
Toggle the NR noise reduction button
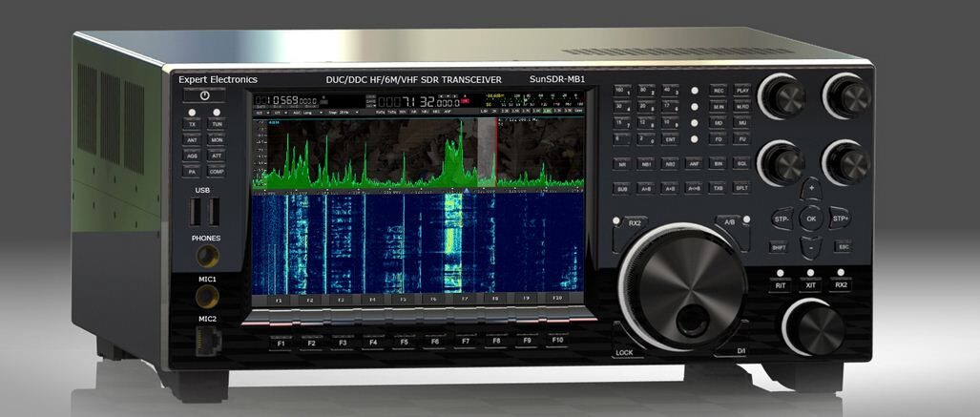coord(621,164)
